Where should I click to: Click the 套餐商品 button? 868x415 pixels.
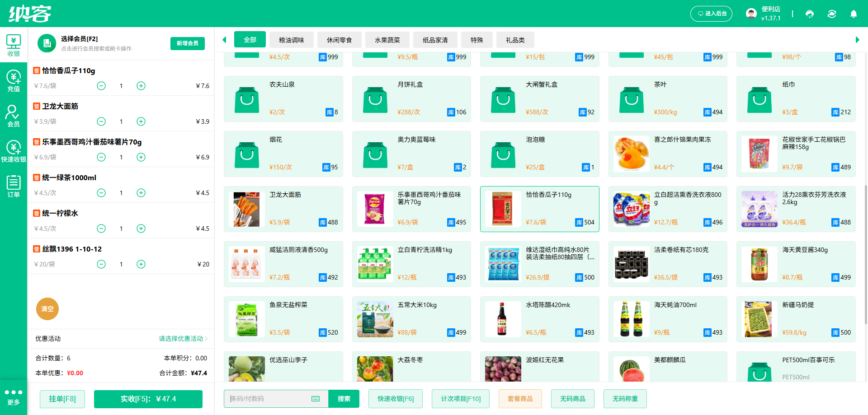(520, 399)
